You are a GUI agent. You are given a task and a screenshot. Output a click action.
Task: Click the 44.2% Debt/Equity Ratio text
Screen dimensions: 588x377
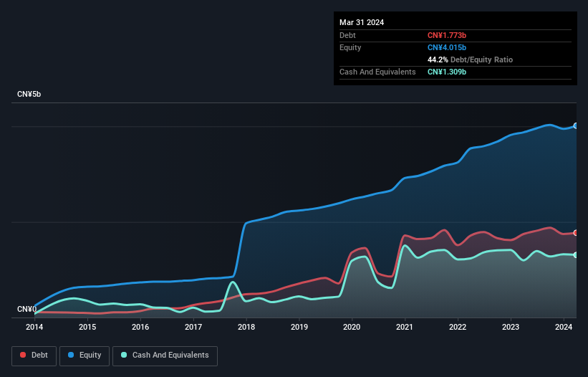470,59
